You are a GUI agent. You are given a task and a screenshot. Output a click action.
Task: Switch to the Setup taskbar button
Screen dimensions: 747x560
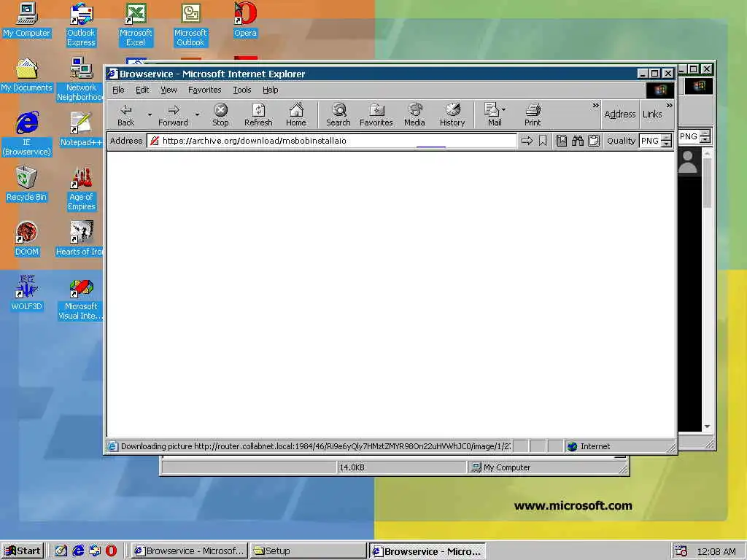[x=308, y=551]
